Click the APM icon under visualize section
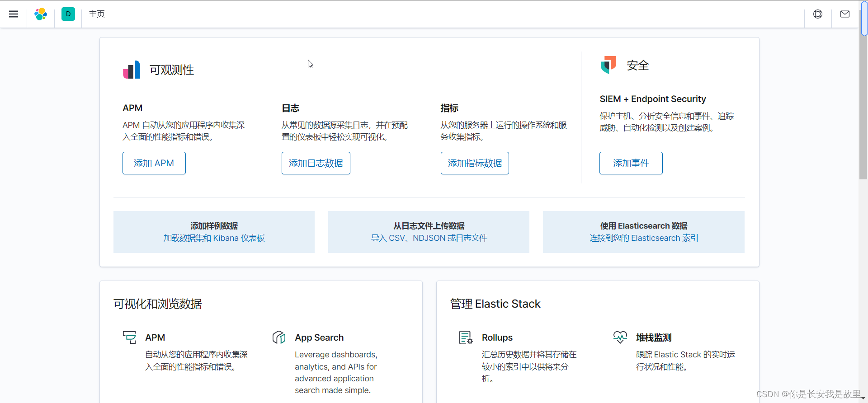 coord(129,337)
